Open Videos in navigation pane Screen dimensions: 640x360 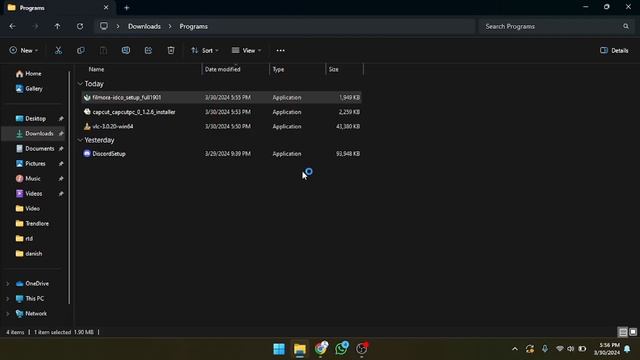(x=33, y=193)
